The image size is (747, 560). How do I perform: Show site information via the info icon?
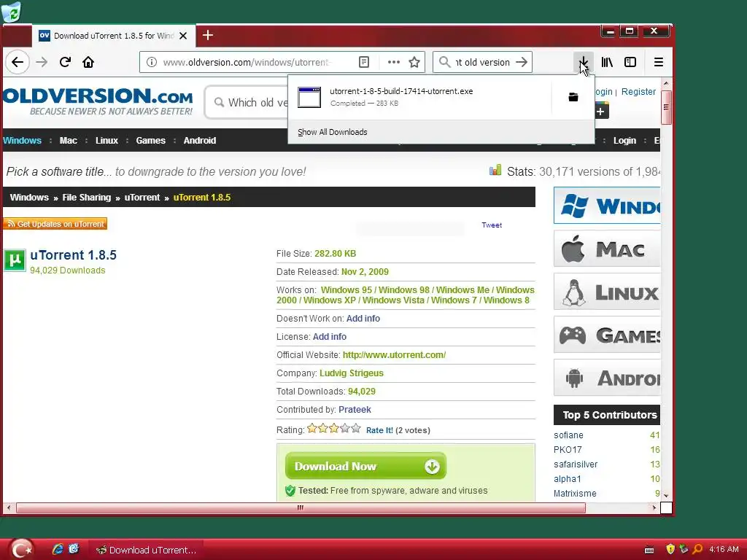[152, 62]
